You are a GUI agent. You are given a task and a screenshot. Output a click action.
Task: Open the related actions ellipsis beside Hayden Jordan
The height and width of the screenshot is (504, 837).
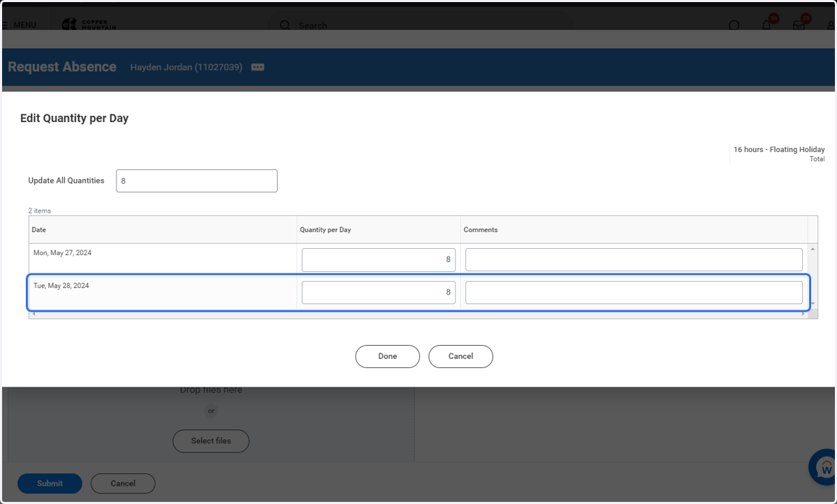click(x=257, y=68)
